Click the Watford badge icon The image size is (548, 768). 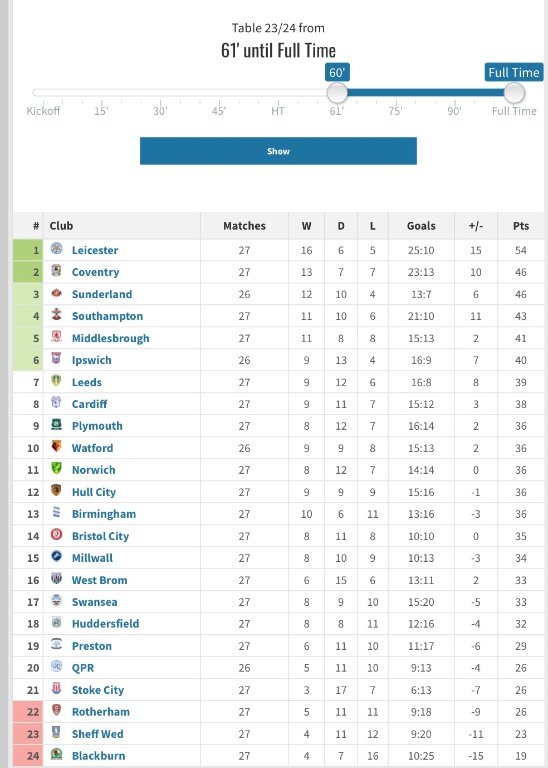(x=56, y=446)
